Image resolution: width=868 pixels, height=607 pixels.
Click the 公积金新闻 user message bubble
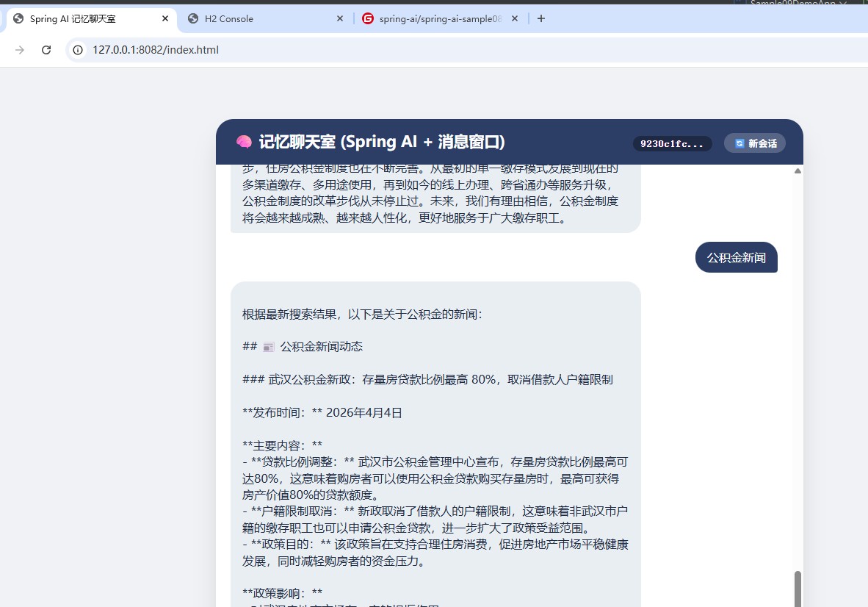pyautogui.click(x=736, y=257)
